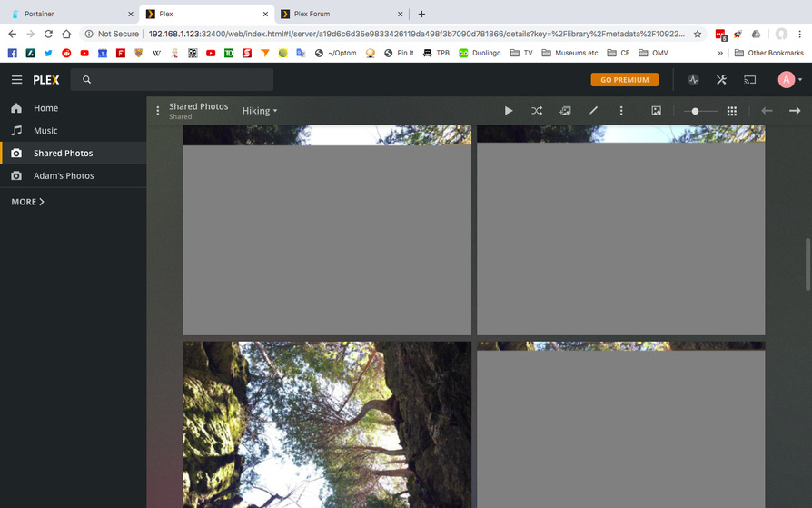Viewport: 812px width, 508px height.
Task: Bookmark this page with star icon
Action: coord(698,34)
